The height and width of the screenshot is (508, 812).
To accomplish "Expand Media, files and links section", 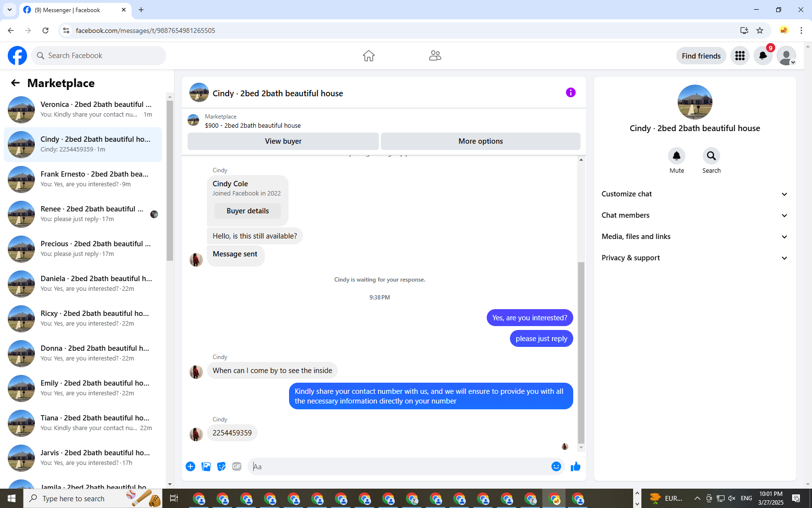I will [695, 237].
